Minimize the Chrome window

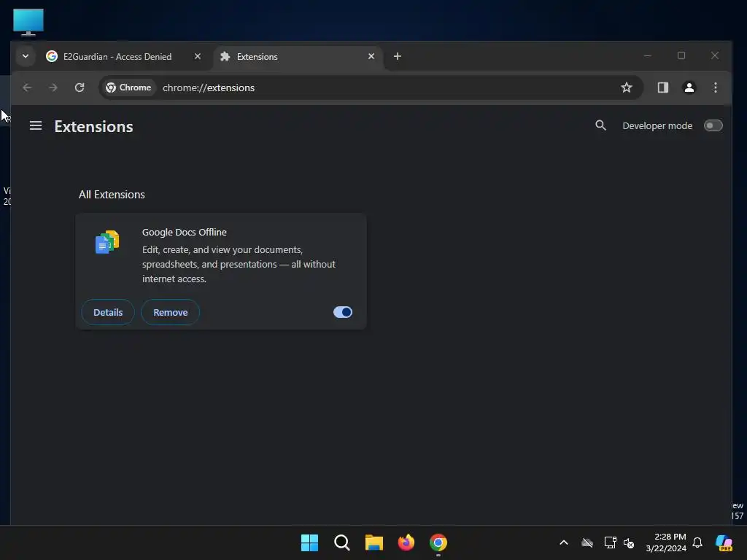coord(647,55)
